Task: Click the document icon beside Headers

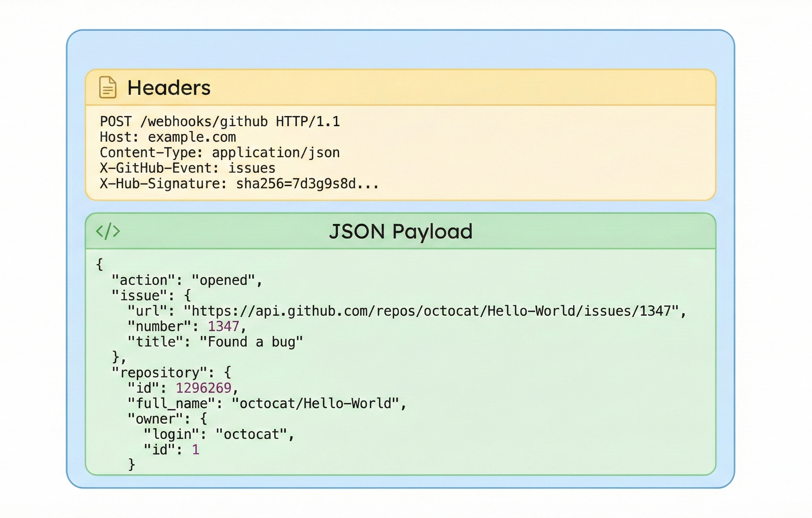Action: pos(107,88)
